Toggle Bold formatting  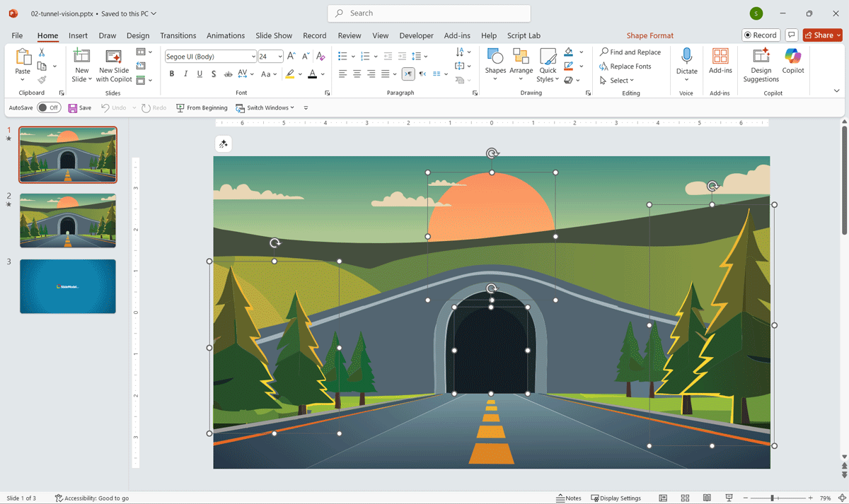pos(171,74)
